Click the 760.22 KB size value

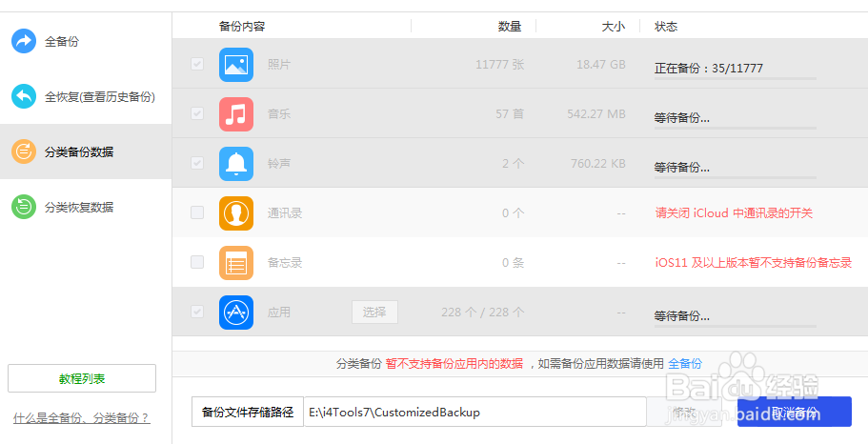pyautogui.click(x=598, y=164)
